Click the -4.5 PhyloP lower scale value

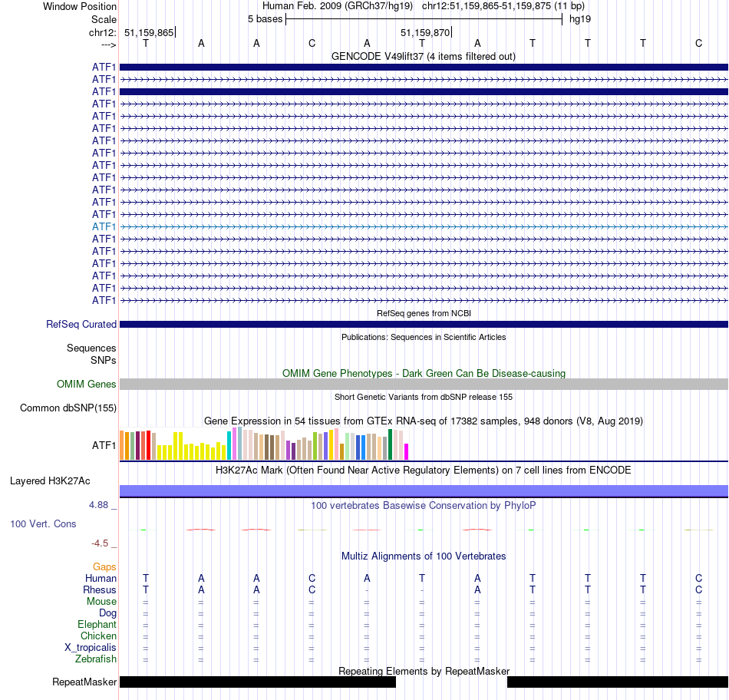100,543
